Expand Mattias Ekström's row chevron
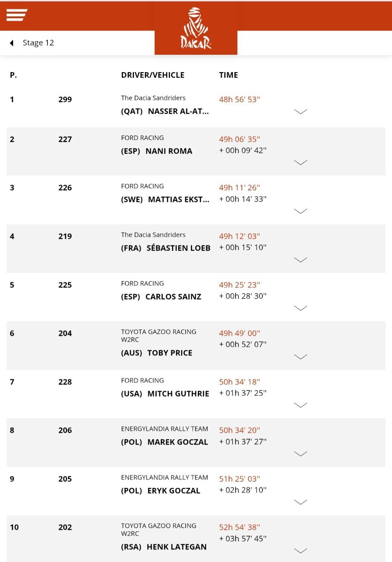Screen dimensions: 392x562 pos(300,211)
